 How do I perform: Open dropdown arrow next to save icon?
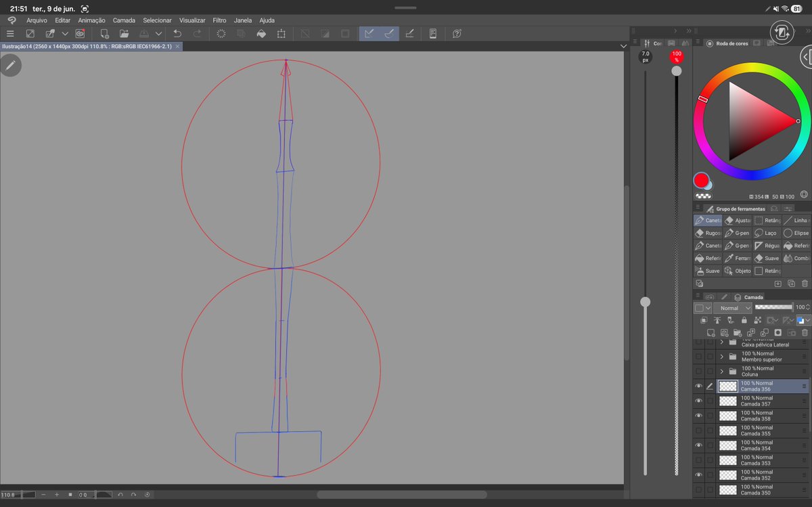(x=158, y=33)
